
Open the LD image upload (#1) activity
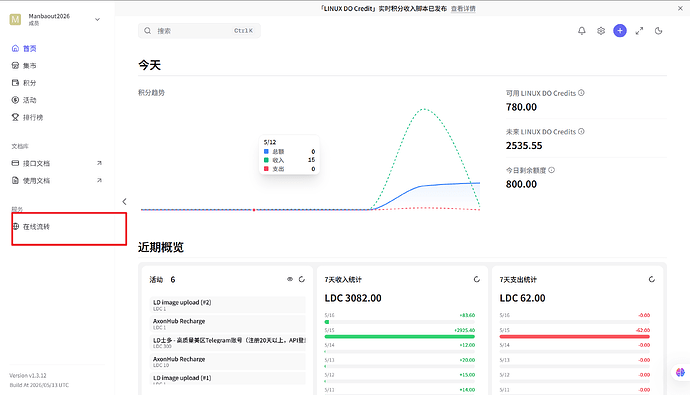tap(228, 379)
